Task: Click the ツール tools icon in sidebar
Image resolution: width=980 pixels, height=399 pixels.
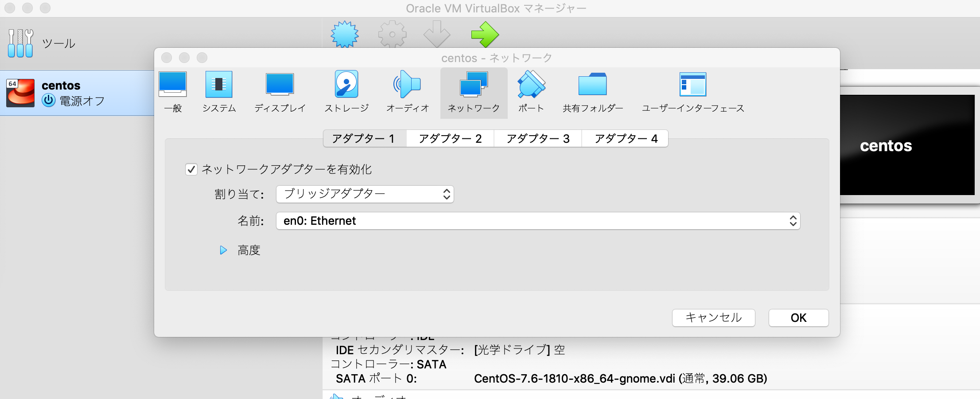Action: 20,43
